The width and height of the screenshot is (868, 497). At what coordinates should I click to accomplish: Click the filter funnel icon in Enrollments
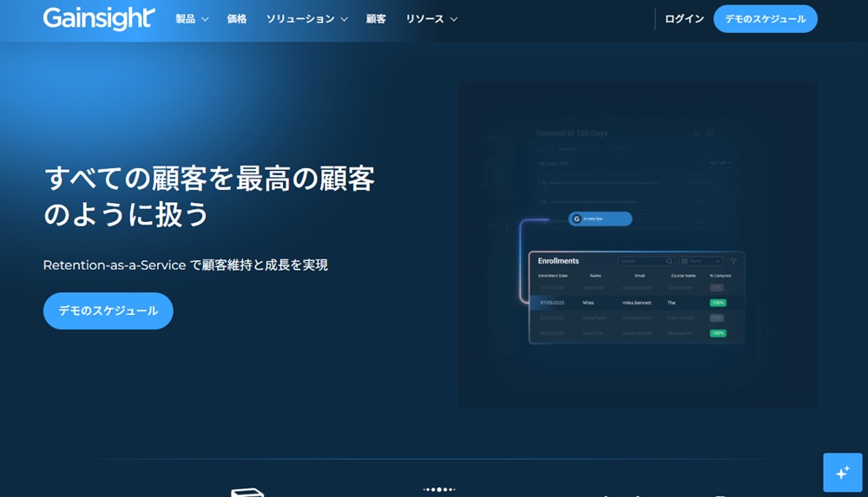point(733,261)
